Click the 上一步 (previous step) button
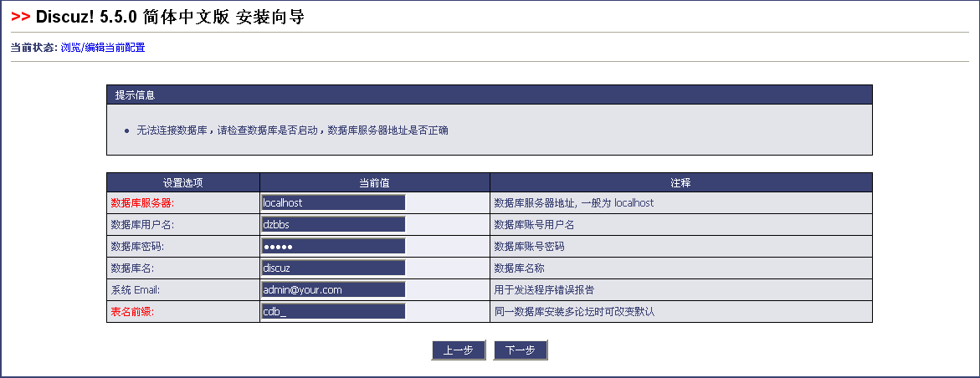The width and height of the screenshot is (980, 378). click(458, 350)
